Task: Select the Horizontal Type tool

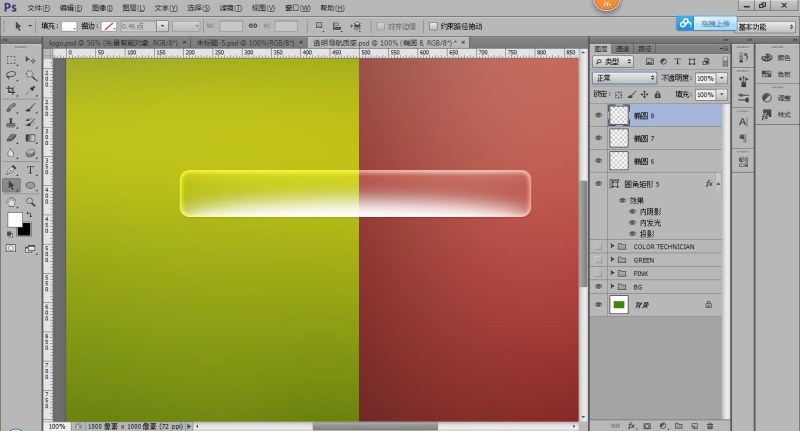Action: (30, 170)
